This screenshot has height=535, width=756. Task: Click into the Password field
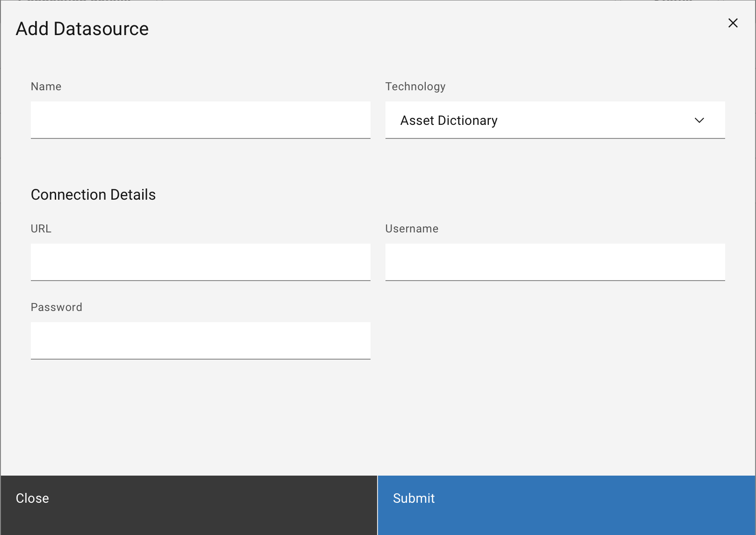(x=200, y=340)
